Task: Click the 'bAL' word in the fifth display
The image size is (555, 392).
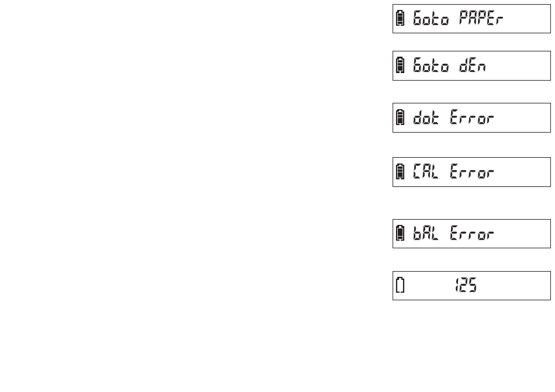Action: click(x=426, y=233)
